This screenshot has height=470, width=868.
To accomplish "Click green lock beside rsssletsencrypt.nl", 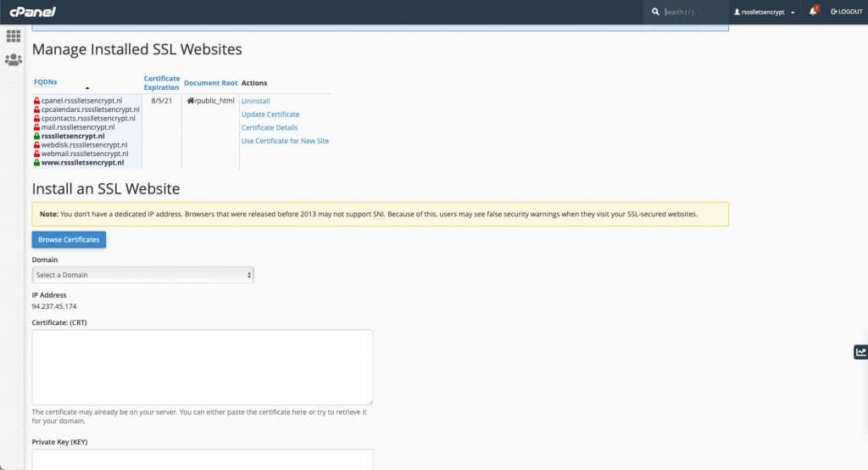I will coord(36,137).
